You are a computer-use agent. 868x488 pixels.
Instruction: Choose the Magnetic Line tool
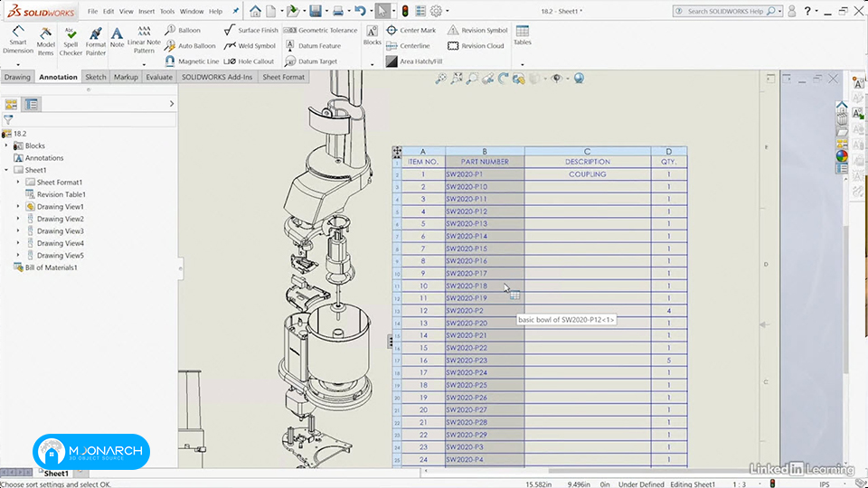click(192, 61)
